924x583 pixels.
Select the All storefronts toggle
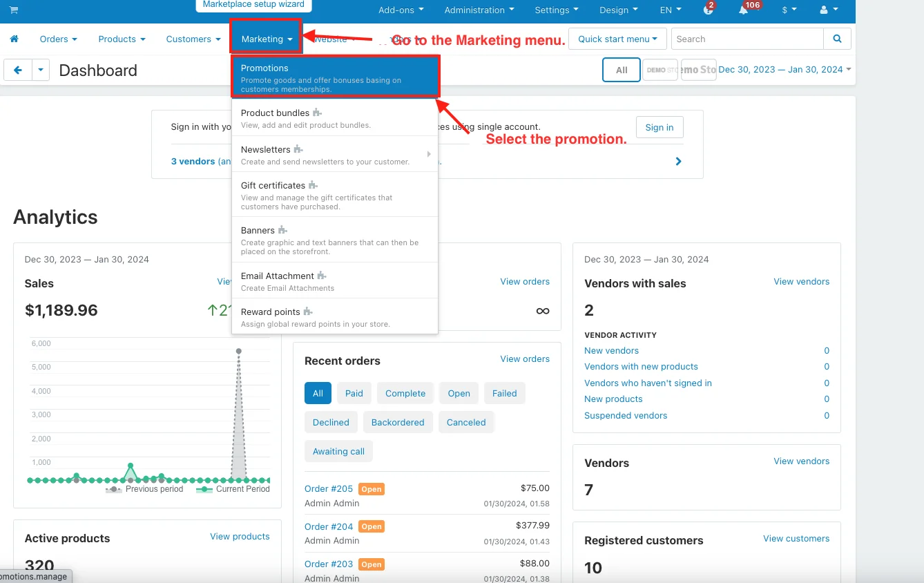(622, 70)
